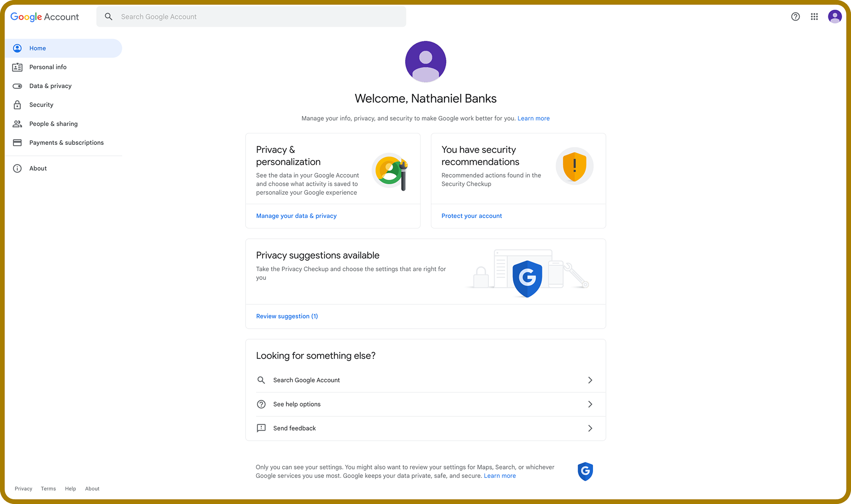Click Welcome, Nathaniel Banks heading

(x=425, y=99)
